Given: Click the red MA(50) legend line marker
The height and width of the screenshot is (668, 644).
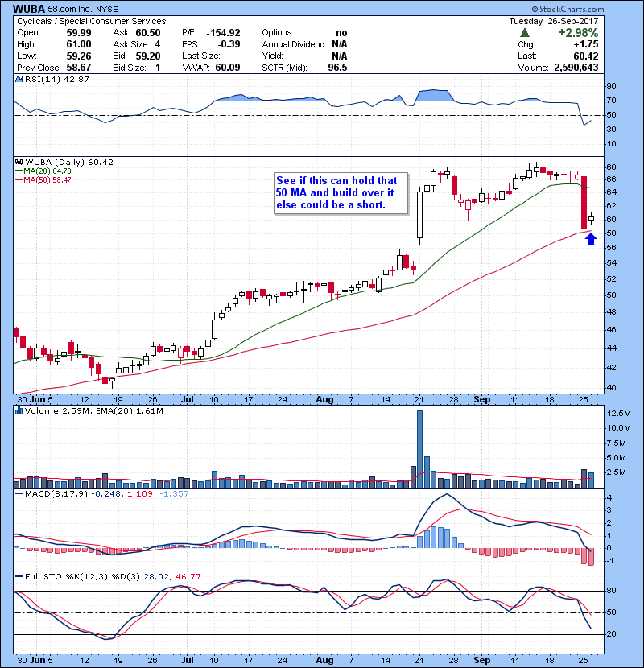Looking at the screenshot, I should [19, 180].
